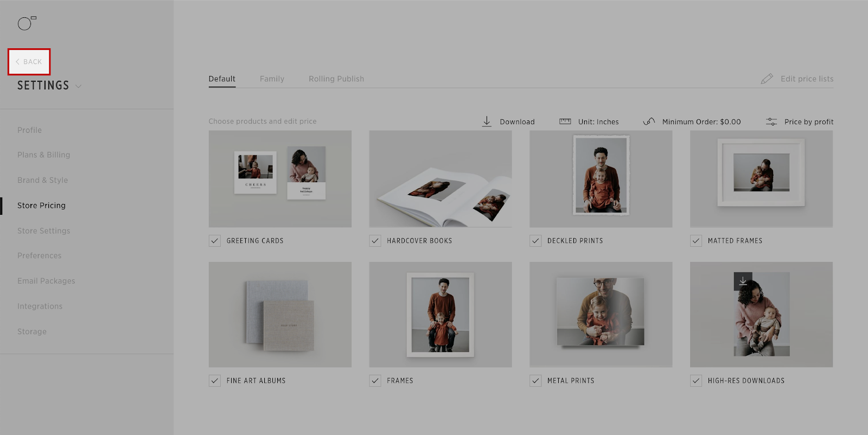This screenshot has width=868, height=435.
Task: Click the Pixieset camera logo icon
Action: (27, 23)
